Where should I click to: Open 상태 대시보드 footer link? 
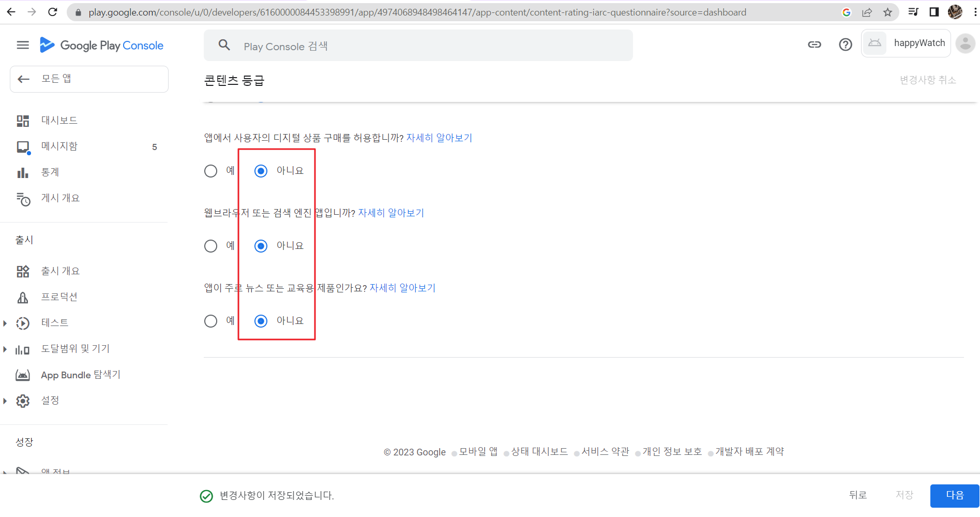(539, 451)
